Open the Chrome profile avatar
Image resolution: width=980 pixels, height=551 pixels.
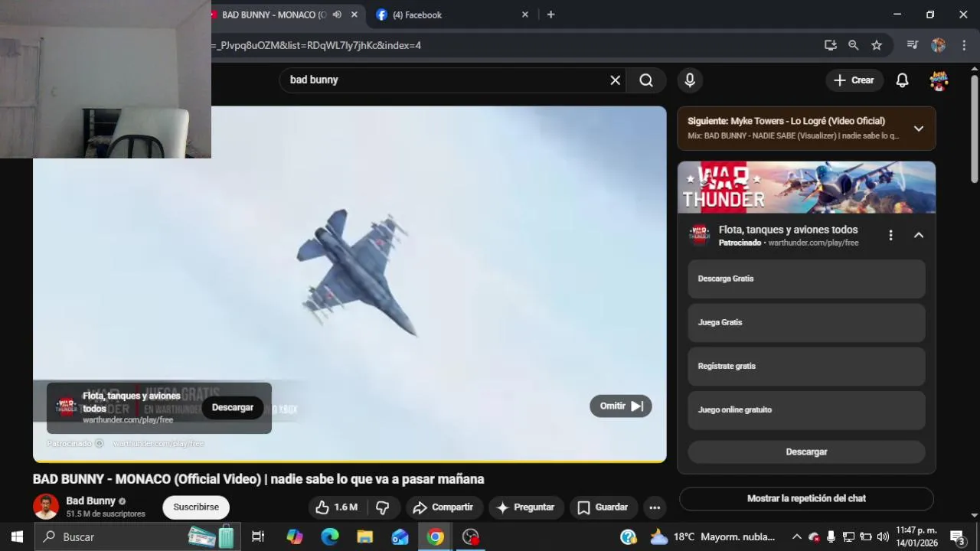point(939,45)
